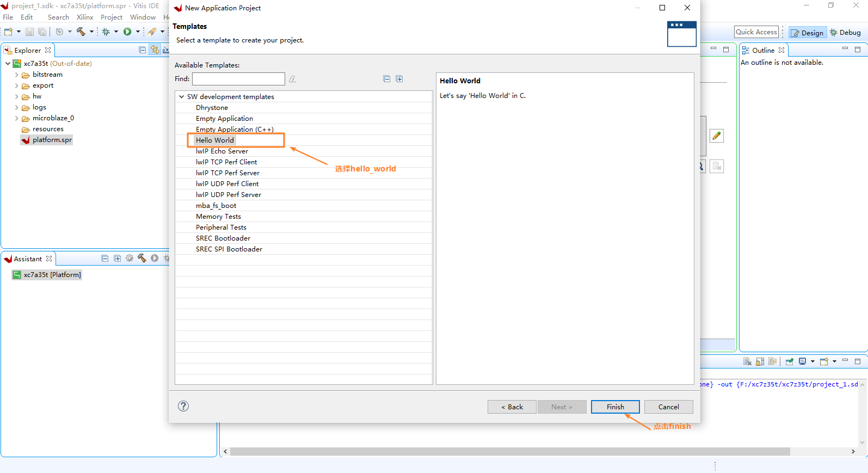Image resolution: width=868 pixels, height=473 pixels.
Task: Select the Memory Tests template
Action: tap(218, 216)
